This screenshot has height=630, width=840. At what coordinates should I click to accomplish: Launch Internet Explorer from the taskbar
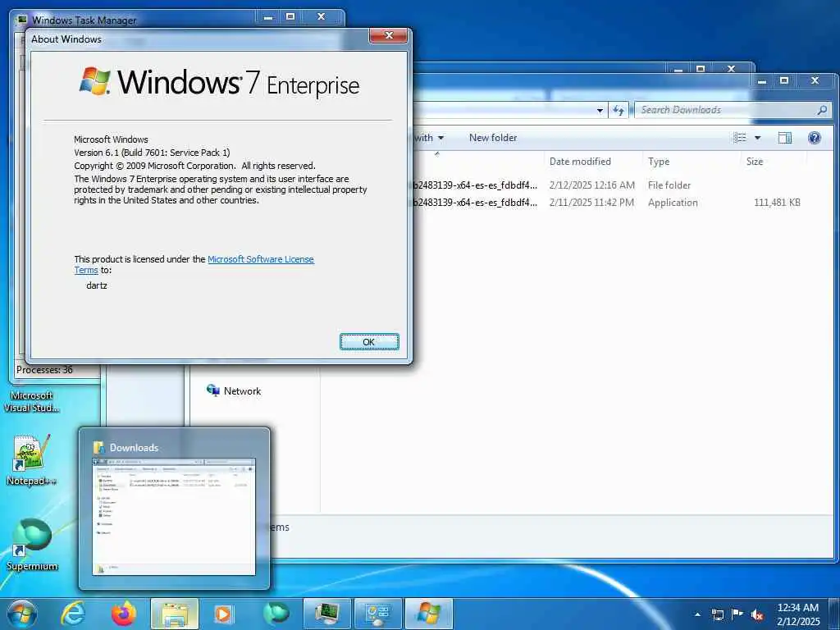click(x=73, y=614)
